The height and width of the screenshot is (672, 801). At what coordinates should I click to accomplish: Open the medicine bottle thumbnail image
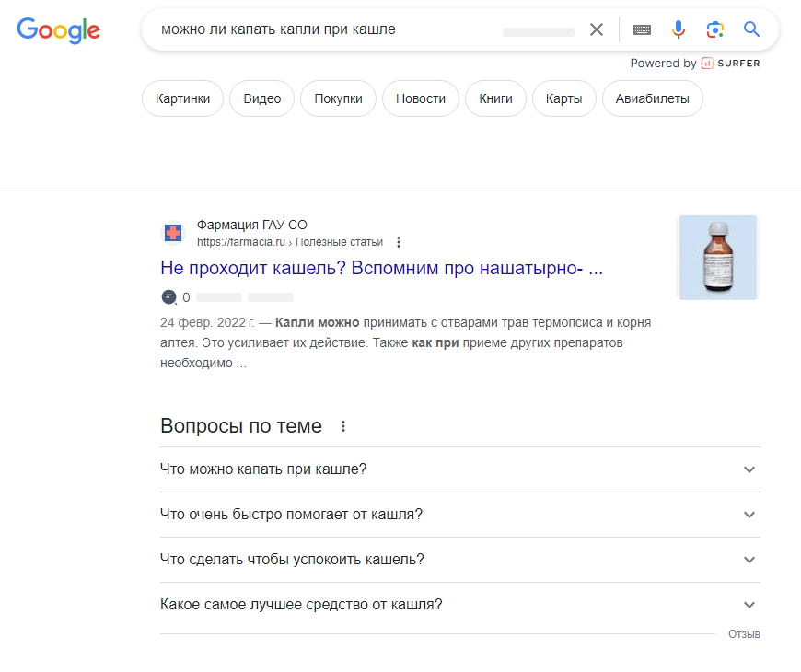click(717, 257)
